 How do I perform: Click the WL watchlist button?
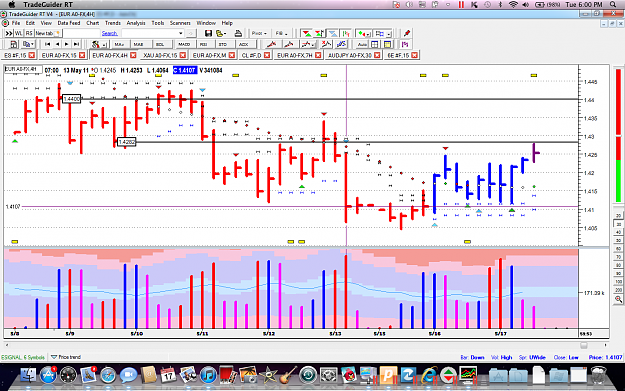[x=18, y=33]
